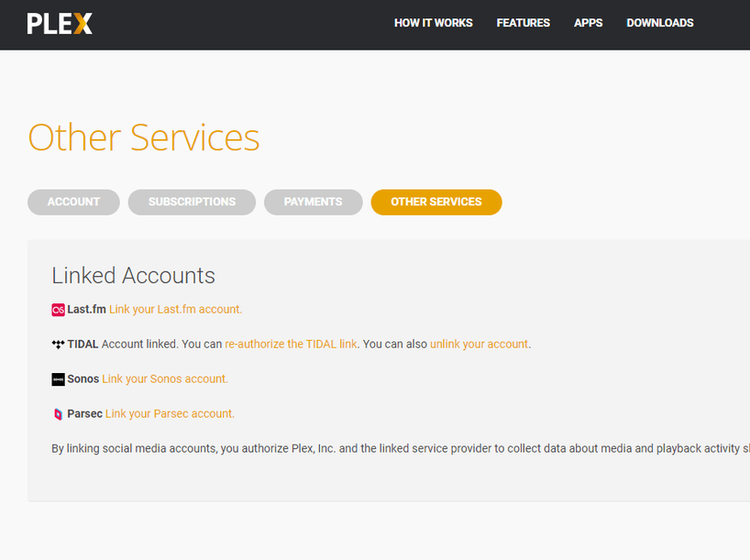Image resolution: width=750 pixels, height=560 pixels.
Task: Unlink your TIDAL account
Action: [x=479, y=344]
